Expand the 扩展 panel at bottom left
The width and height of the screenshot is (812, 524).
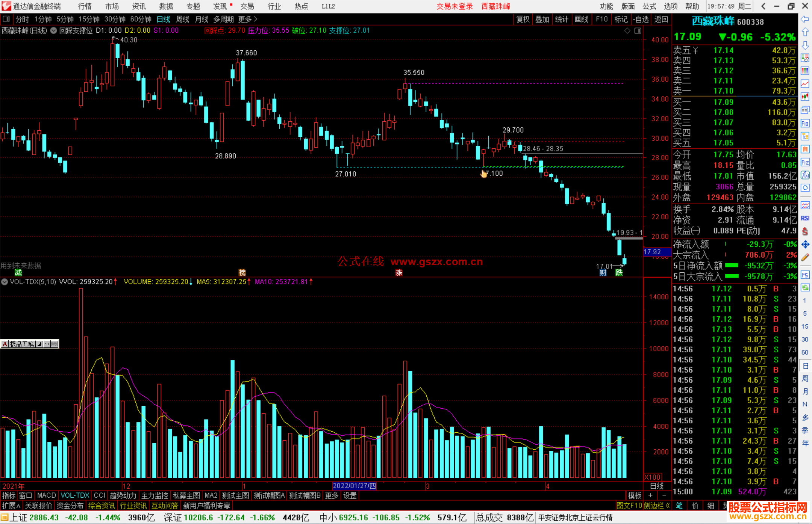pos(11,506)
